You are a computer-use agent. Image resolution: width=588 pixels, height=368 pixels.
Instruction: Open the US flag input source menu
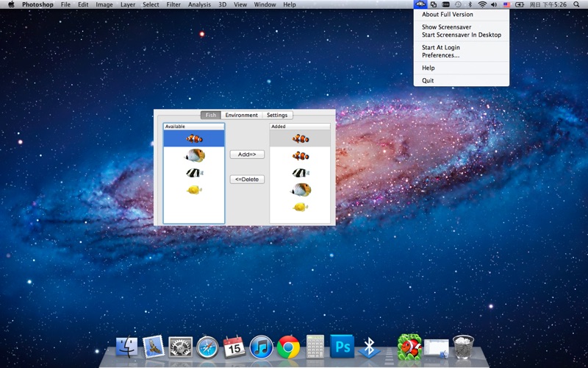507,4
